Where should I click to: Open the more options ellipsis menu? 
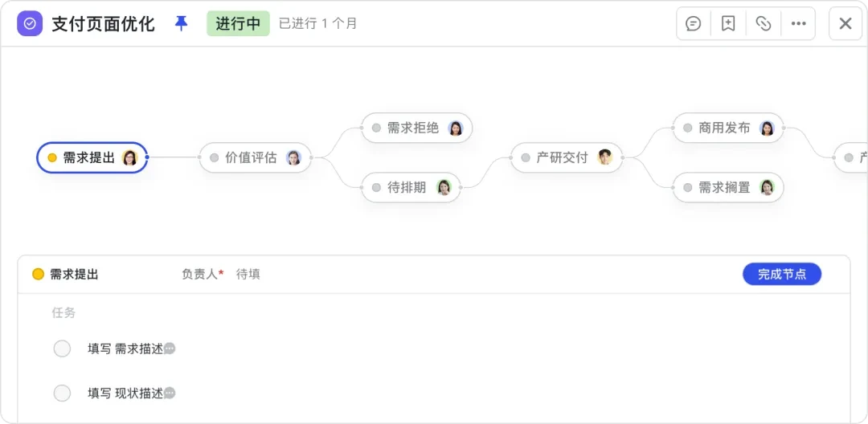coord(798,24)
